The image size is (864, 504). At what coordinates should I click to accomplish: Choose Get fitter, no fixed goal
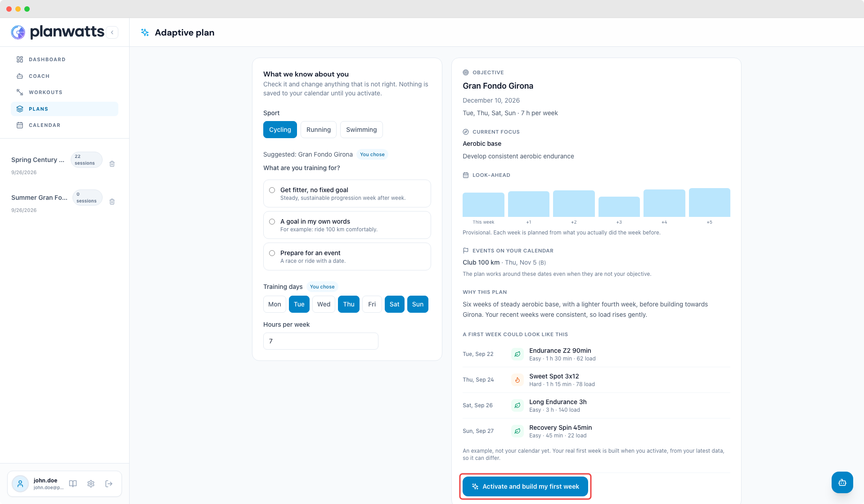click(347, 193)
